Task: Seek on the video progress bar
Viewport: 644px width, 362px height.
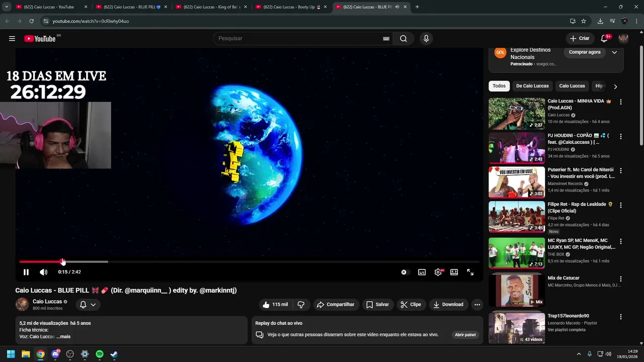Action: pyautogui.click(x=249, y=261)
